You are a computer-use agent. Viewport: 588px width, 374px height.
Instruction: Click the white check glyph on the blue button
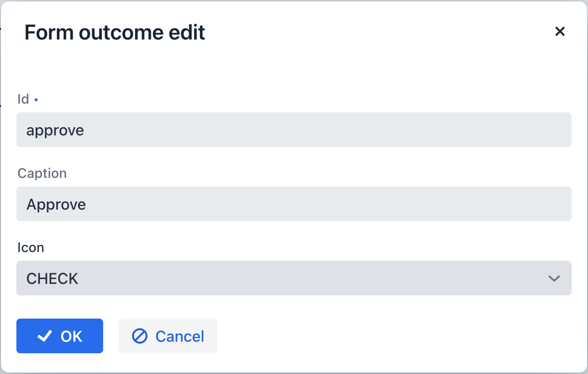(44, 336)
